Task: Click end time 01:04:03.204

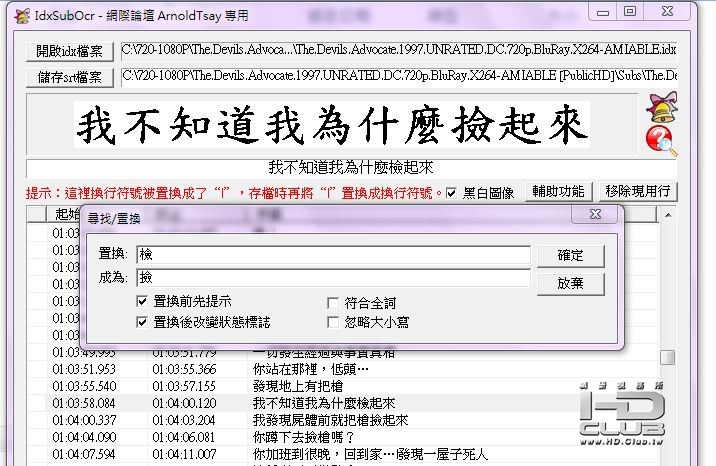Action: click(184, 420)
